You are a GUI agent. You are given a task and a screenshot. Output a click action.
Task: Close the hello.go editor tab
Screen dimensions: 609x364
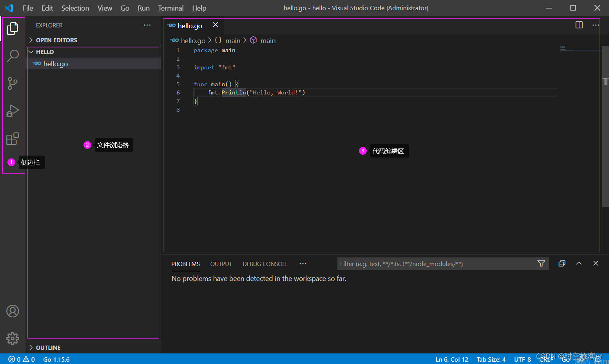pos(215,25)
